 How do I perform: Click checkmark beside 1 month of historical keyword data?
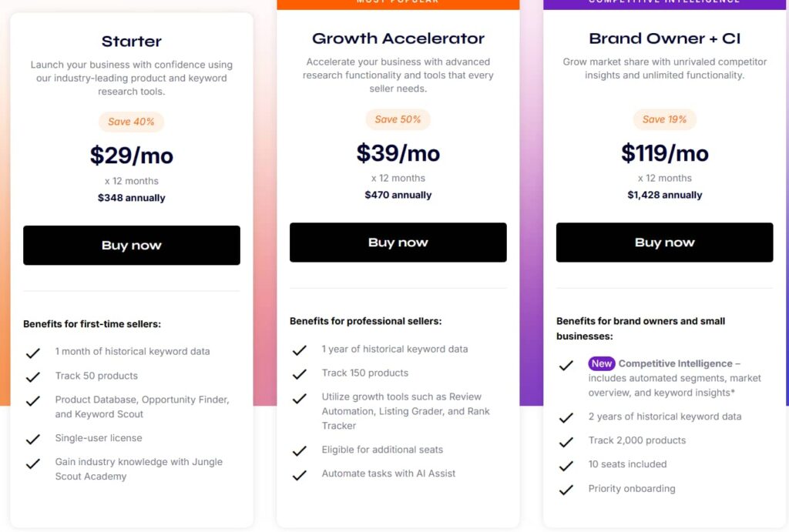point(32,353)
